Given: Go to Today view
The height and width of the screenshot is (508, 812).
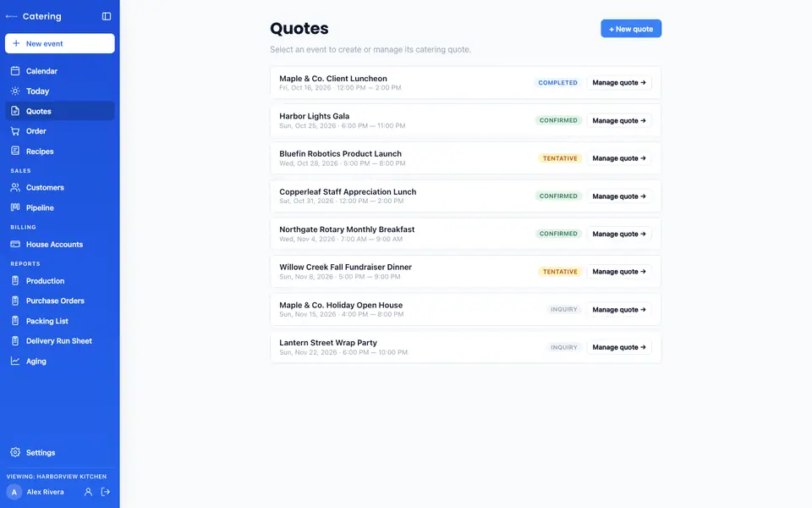Looking at the screenshot, I should [60, 91].
